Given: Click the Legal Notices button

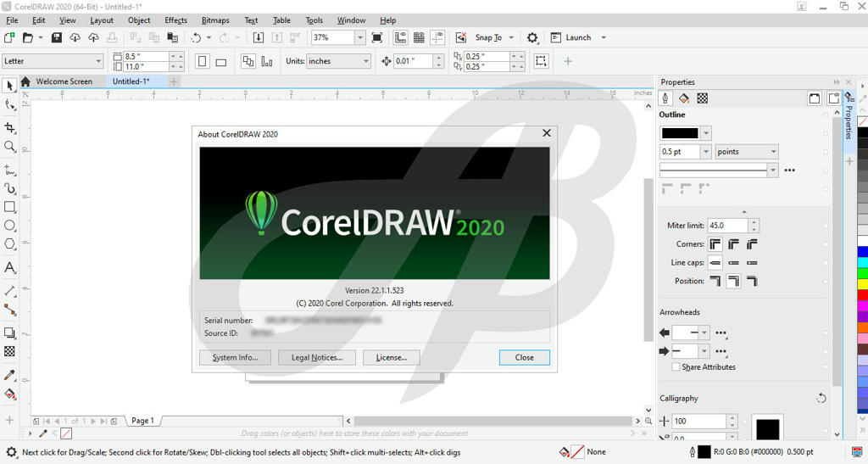Looking at the screenshot, I should pos(317,358).
